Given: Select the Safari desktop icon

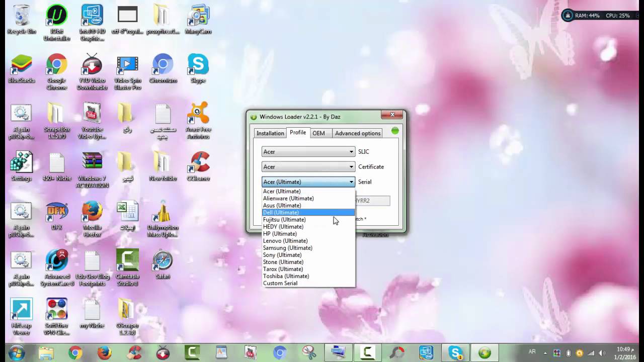Looking at the screenshot, I should 163,264.
